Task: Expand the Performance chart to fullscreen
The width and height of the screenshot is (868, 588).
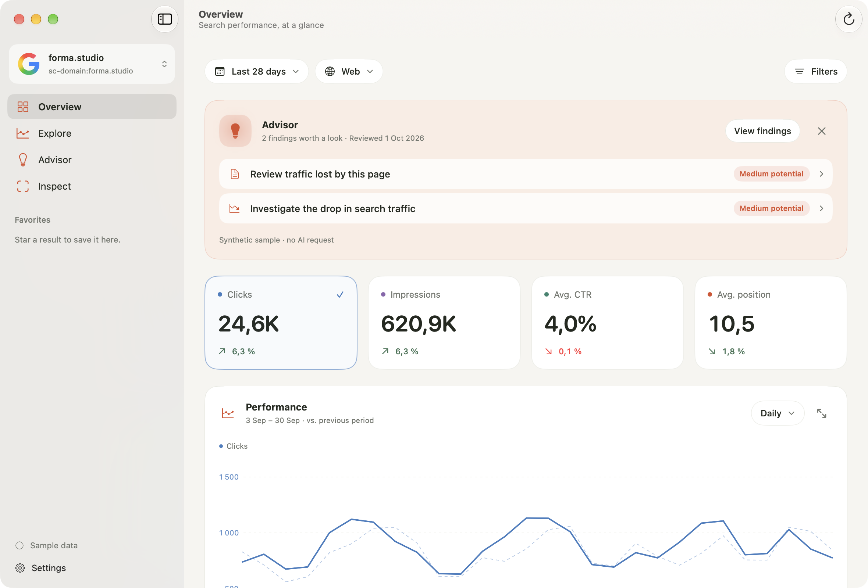Action: click(822, 413)
